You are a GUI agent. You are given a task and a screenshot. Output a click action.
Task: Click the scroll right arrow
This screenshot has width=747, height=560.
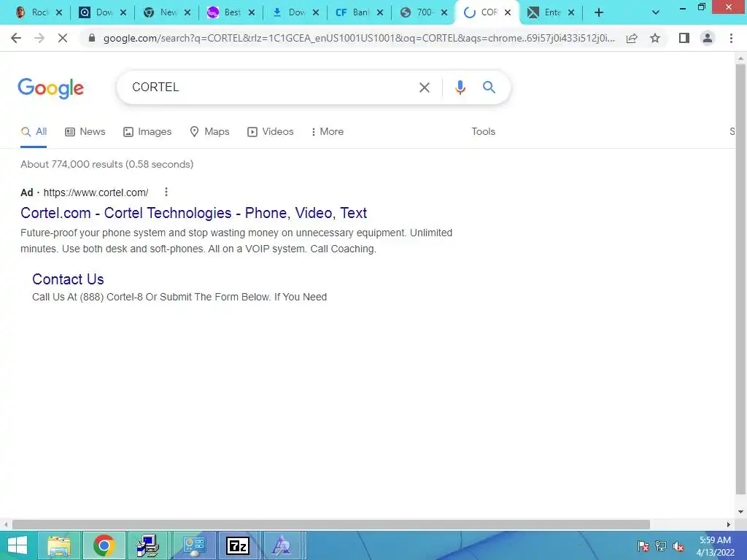(729, 524)
